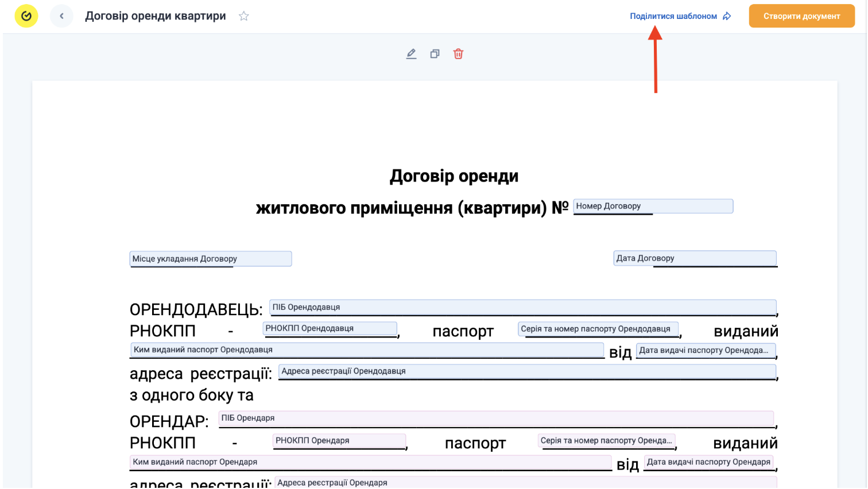
Task: Go back using the chevron arrow
Action: tap(61, 16)
